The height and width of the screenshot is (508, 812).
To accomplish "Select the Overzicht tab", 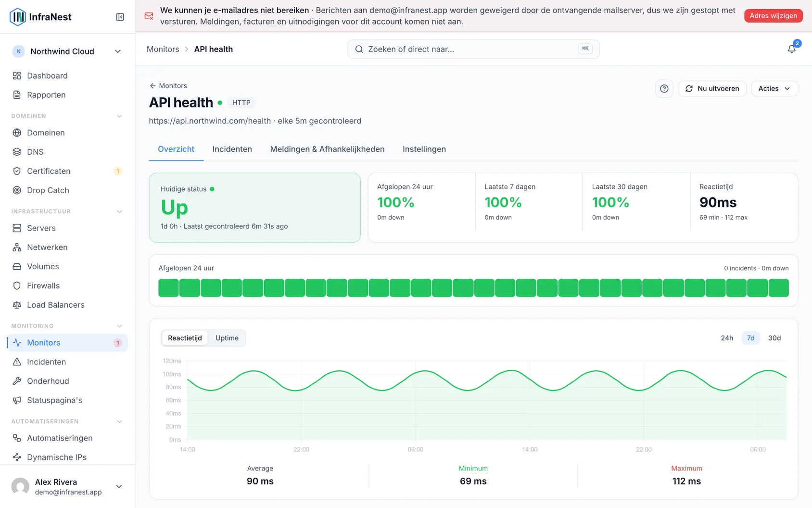I will (x=176, y=149).
